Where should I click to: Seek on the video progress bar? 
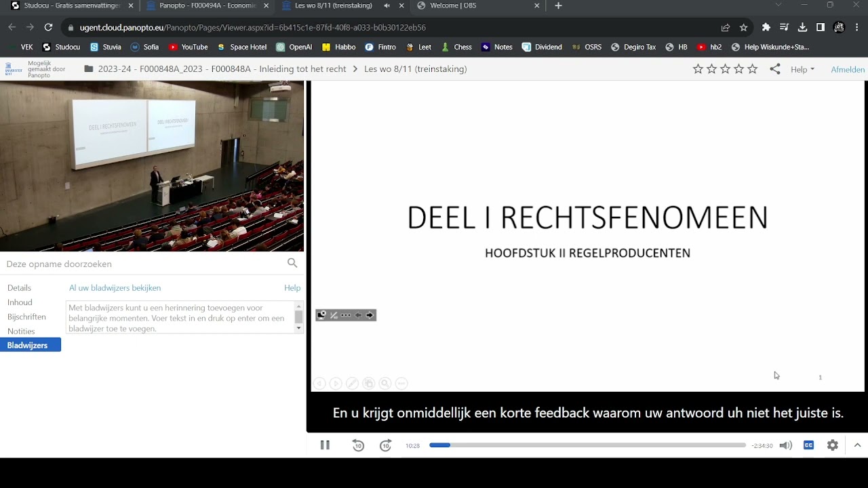point(587,445)
